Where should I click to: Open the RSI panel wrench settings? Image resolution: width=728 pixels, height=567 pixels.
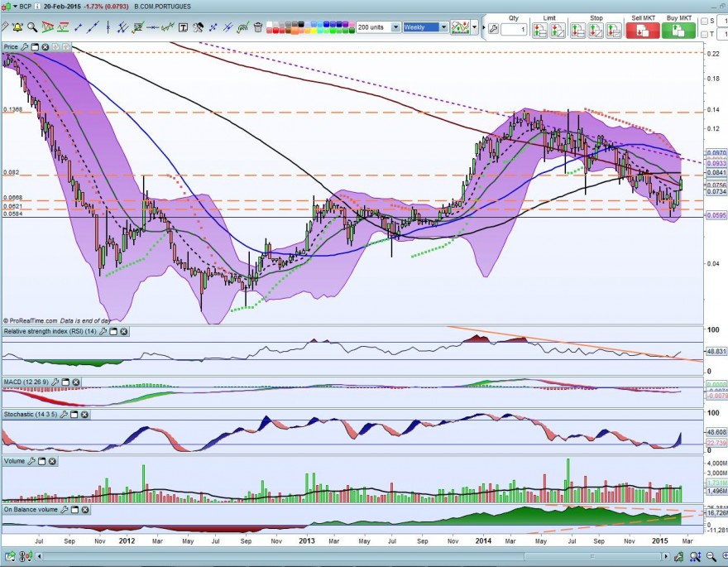pyautogui.click(x=103, y=332)
